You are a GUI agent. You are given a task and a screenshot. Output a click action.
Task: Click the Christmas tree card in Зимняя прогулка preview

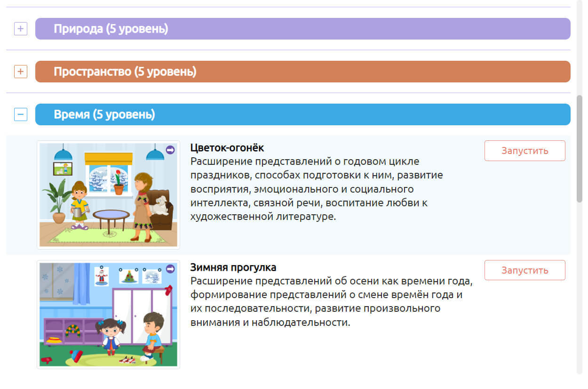click(x=128, y=276)
